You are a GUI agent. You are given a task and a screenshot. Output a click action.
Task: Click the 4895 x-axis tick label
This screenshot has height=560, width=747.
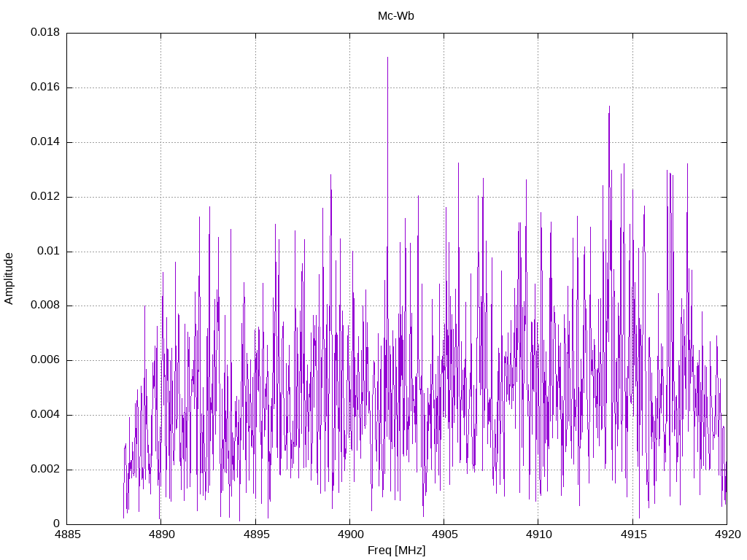(x=256, y=534)
